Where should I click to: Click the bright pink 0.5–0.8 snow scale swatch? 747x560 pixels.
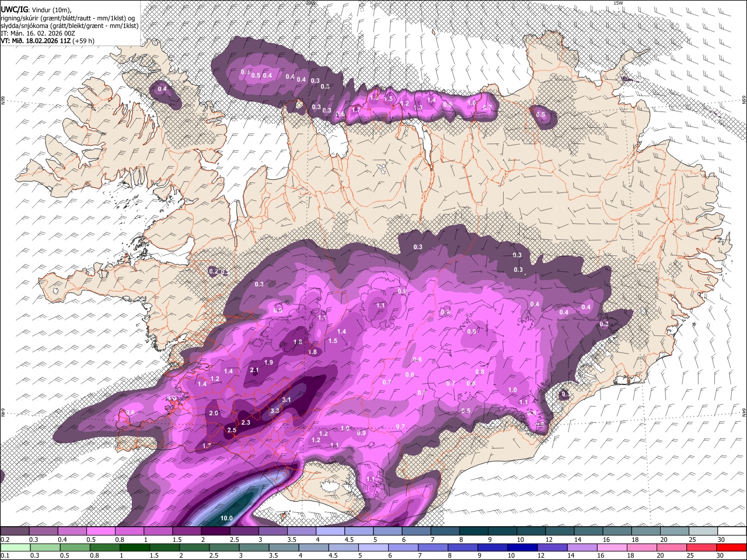(100, 531)
